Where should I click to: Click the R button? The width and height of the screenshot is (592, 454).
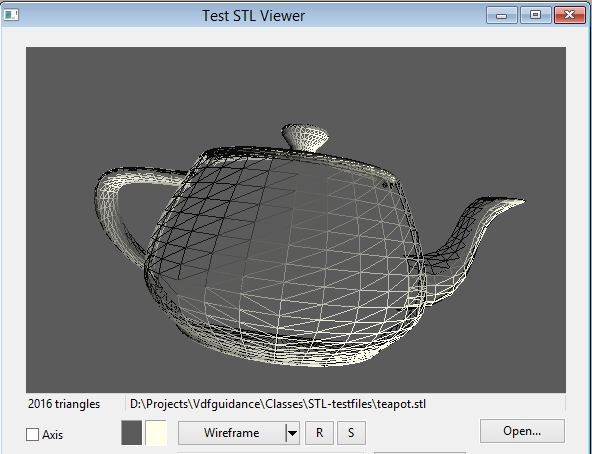319,433
